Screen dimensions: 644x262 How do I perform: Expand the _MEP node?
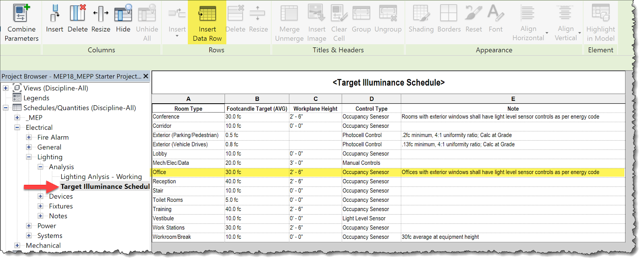click(x=17, y=118)
